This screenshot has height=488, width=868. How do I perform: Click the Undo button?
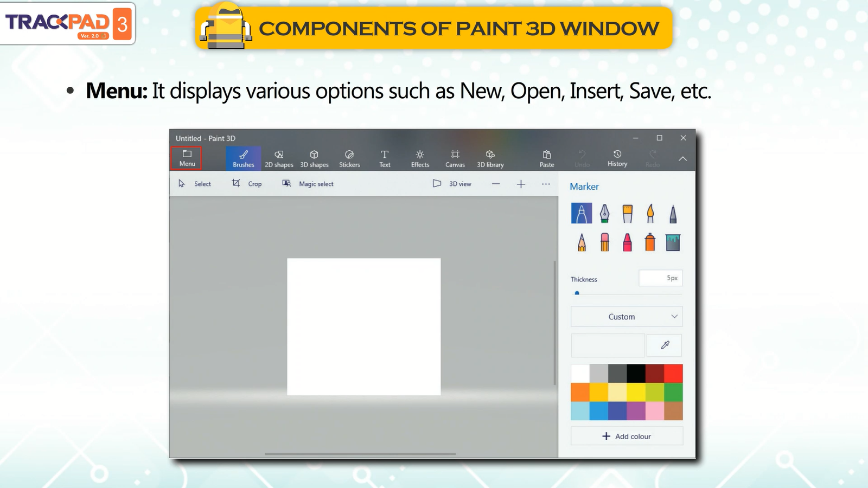pos(582,158)
